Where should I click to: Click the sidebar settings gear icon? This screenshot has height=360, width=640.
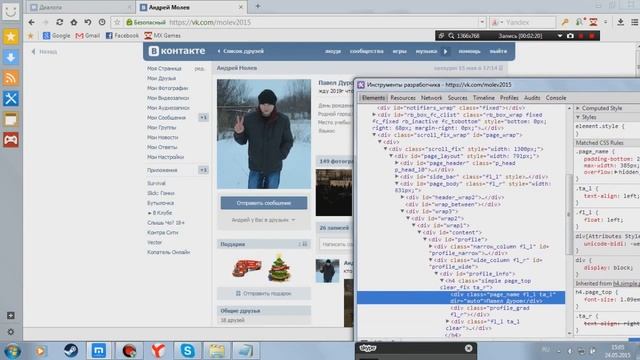[11, 332]
